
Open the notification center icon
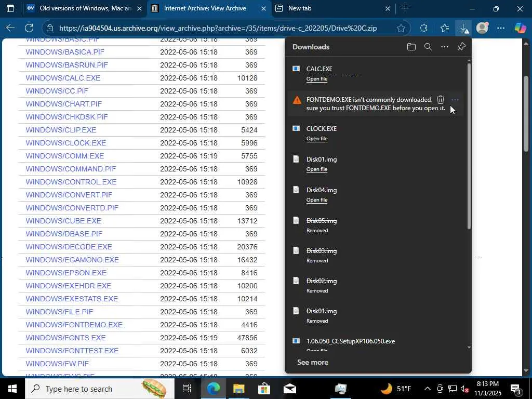pyautogui.click(x=516, y=389)
